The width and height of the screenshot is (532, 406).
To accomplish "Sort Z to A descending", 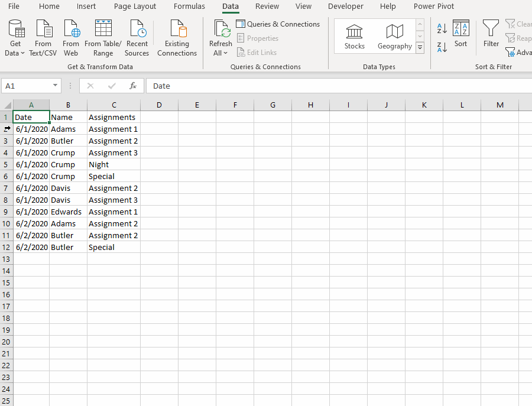I will click(442, 47).
